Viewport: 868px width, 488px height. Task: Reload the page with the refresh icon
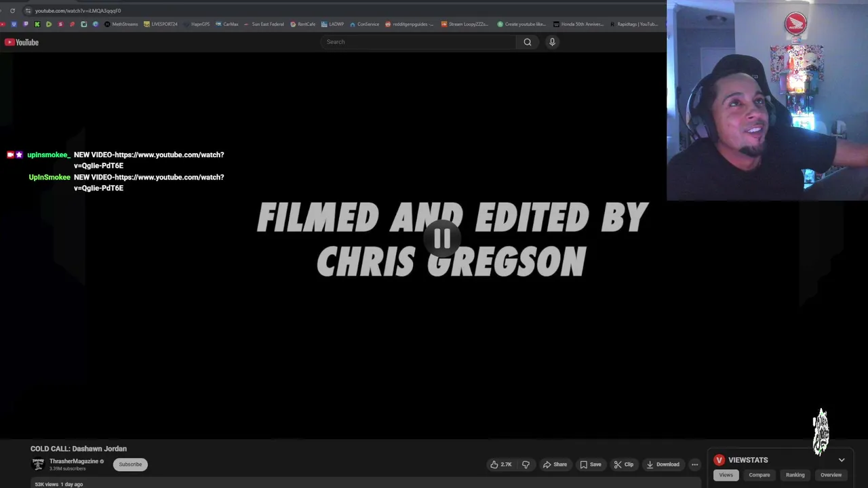(12, 11)
